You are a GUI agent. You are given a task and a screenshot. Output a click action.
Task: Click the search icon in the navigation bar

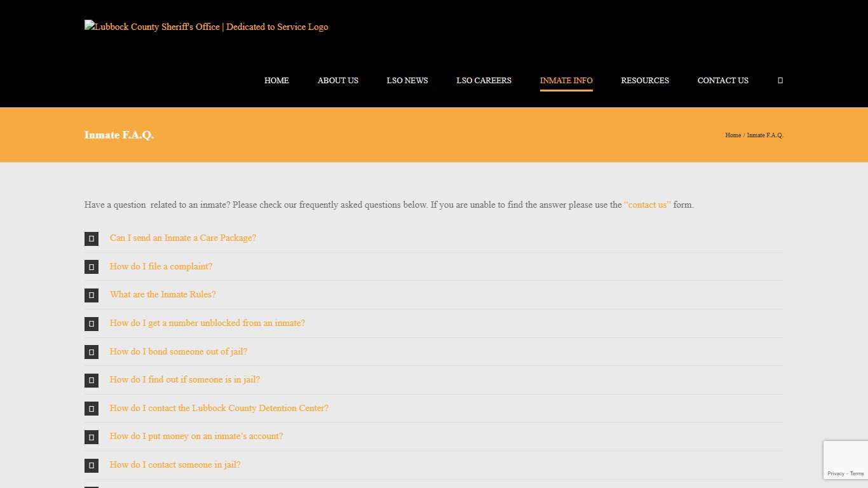click(x=780, y=81)
